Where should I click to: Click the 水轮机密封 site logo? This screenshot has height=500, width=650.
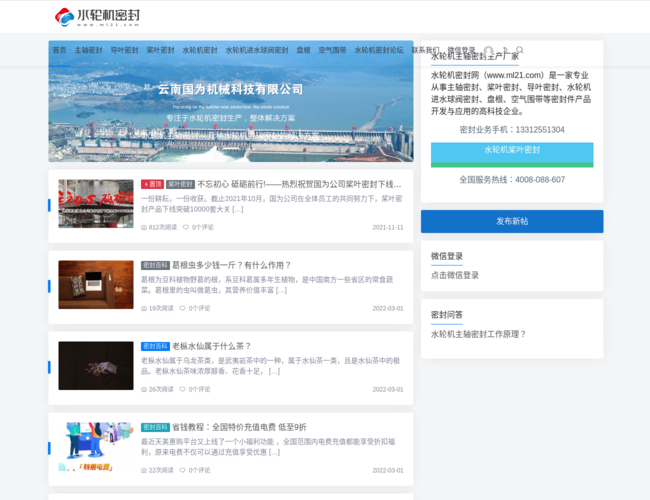97,17
